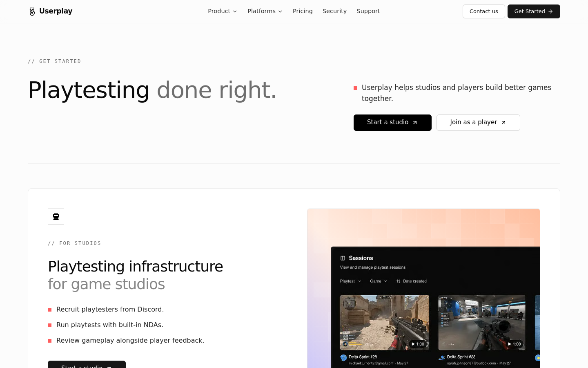The width and height of the screenshot is (588, 368).
Task: Open the Security page
Action: (334, 11)
